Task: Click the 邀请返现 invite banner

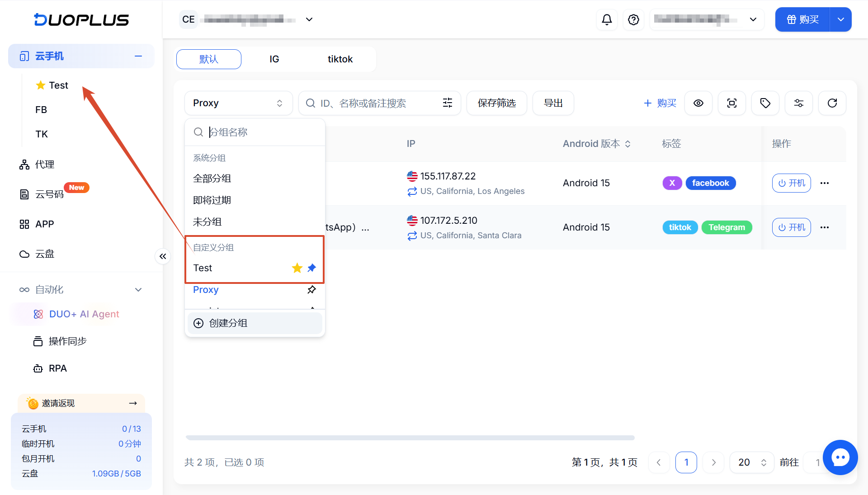Action: [81, 403]
